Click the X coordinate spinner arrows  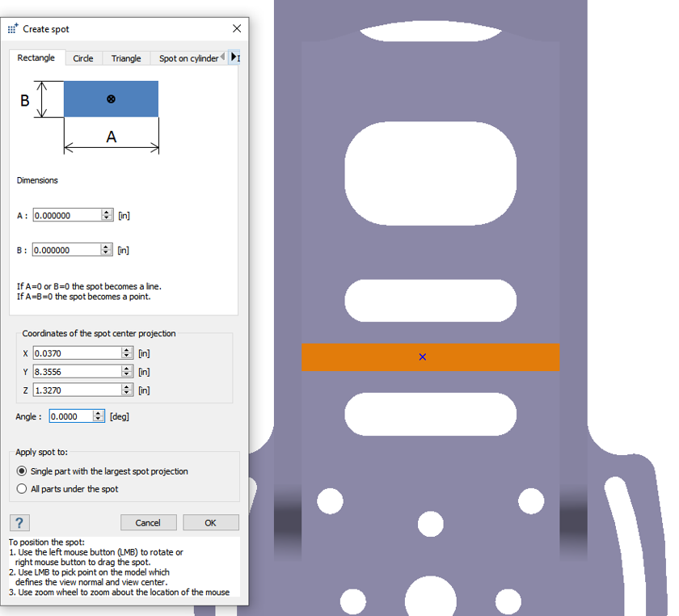127,353
